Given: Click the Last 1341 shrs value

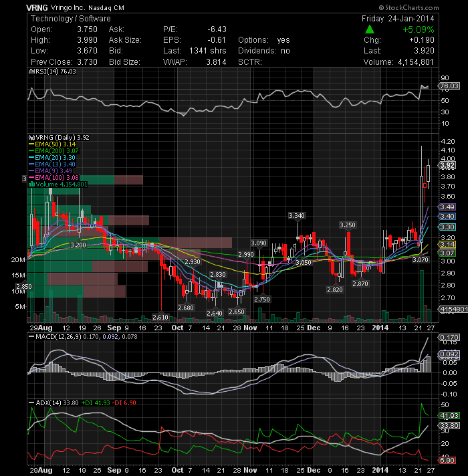Looking at the screenshot, I should (x=208, y=51).
